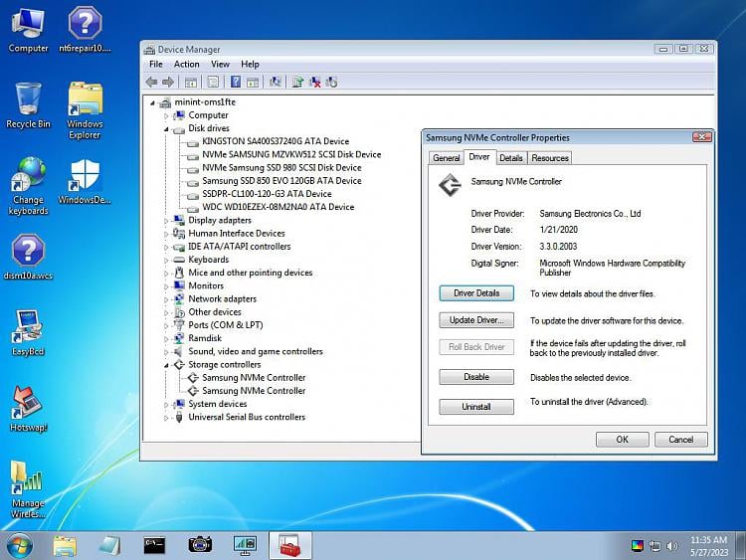
Task: Click the monitor chart taskbar icon
Action: tap(245, 545)
